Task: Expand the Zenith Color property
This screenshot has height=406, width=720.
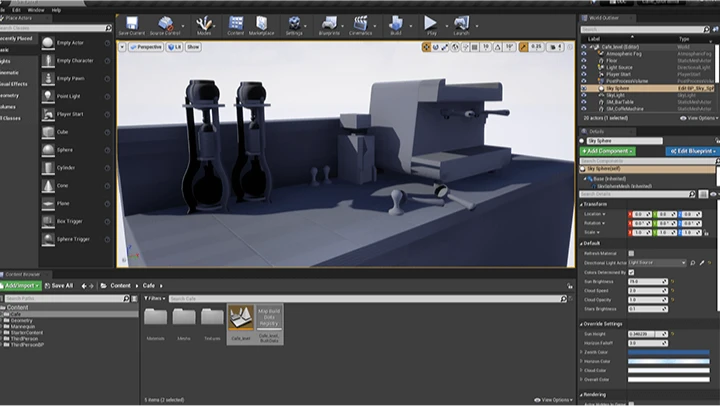Action: point(581,352)
